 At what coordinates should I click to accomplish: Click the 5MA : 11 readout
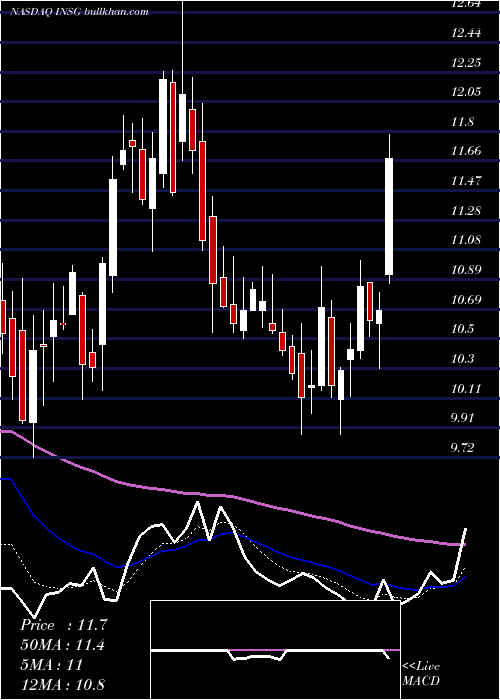pos(52,665)
